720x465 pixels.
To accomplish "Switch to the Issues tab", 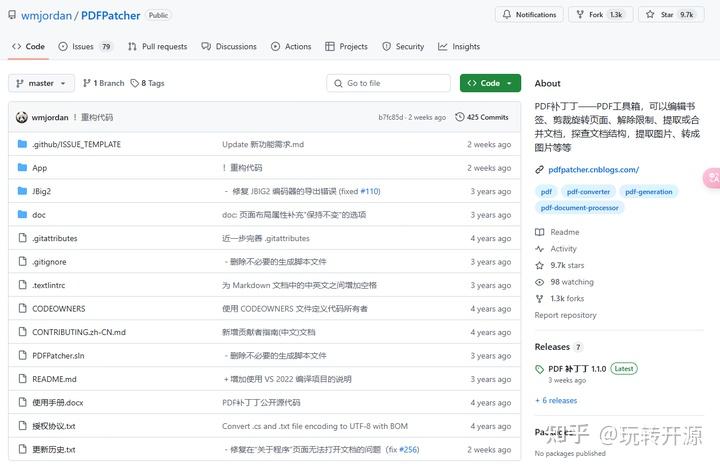I will [85, 46].
